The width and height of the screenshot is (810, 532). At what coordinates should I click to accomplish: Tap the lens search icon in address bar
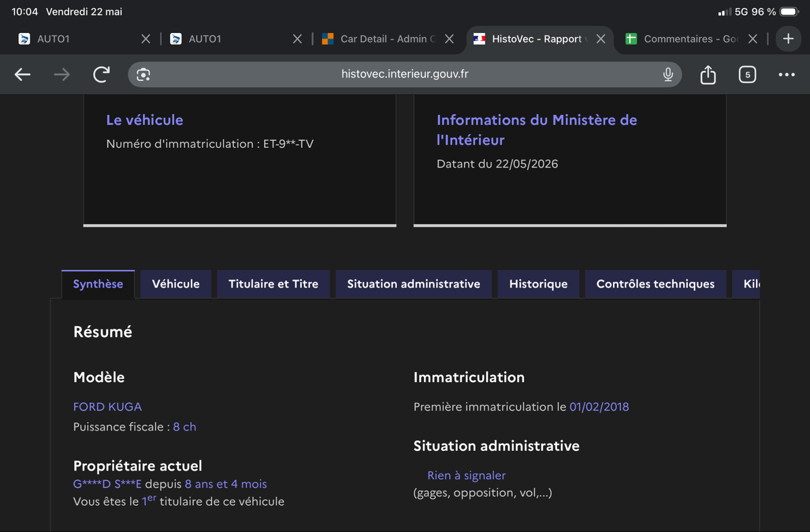tap(143, 75)
